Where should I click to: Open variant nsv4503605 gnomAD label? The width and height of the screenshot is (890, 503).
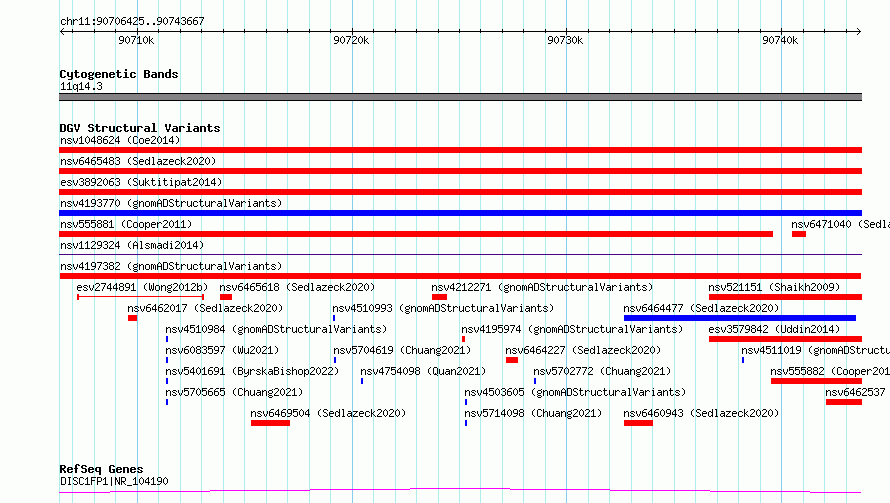575,392
